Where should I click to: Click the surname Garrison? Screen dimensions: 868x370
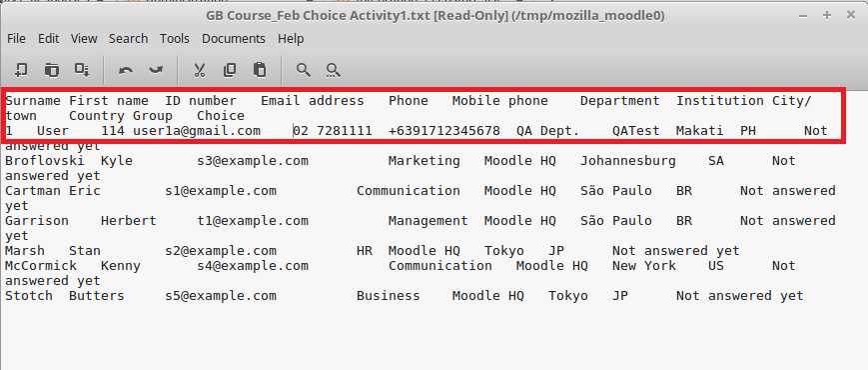tap(37, 220)
